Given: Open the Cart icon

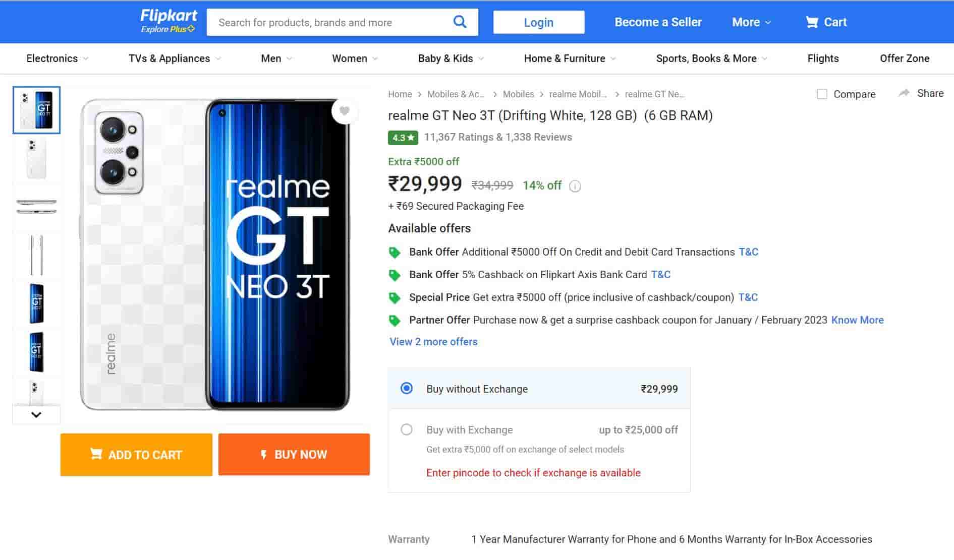Looking at the screenshot, I should 812,22.
